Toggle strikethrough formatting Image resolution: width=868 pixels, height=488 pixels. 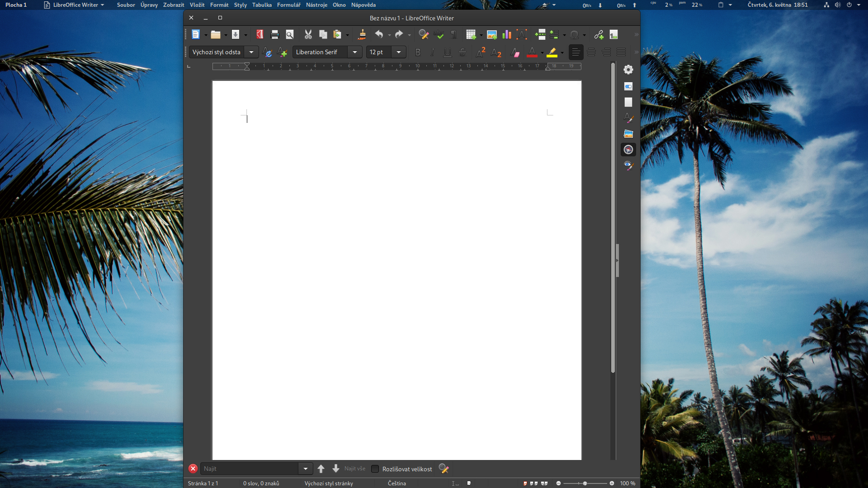tap(462, 52)
